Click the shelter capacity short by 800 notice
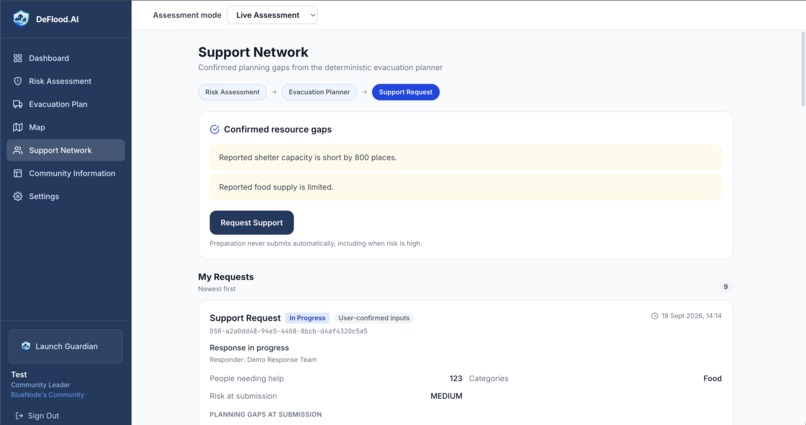 click(465, 157)
